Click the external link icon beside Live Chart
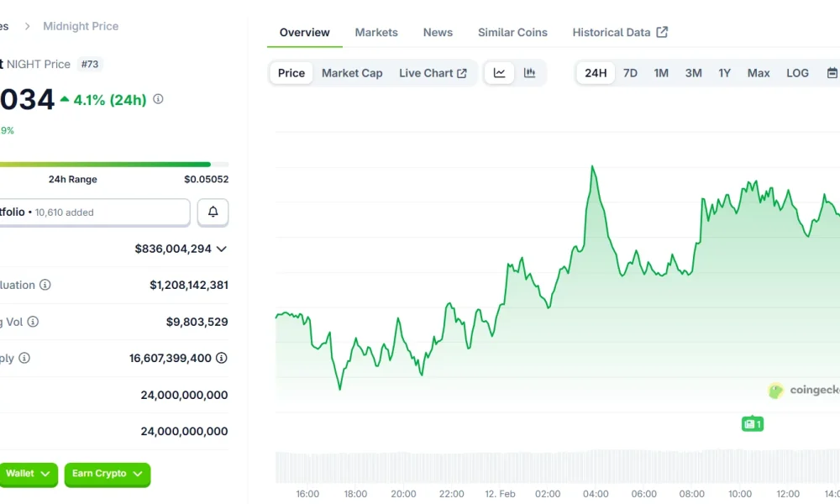The width and height of the screenshot is (840, 504). click(464, 73)
